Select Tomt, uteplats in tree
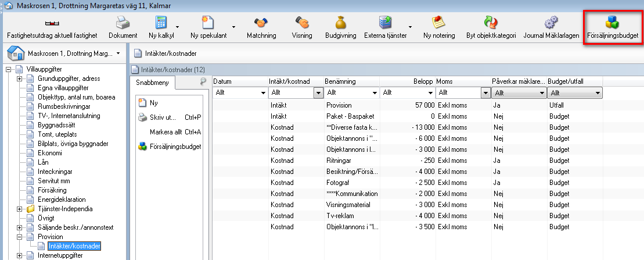This screenshot has width=644, height=260. pos(57,134)
